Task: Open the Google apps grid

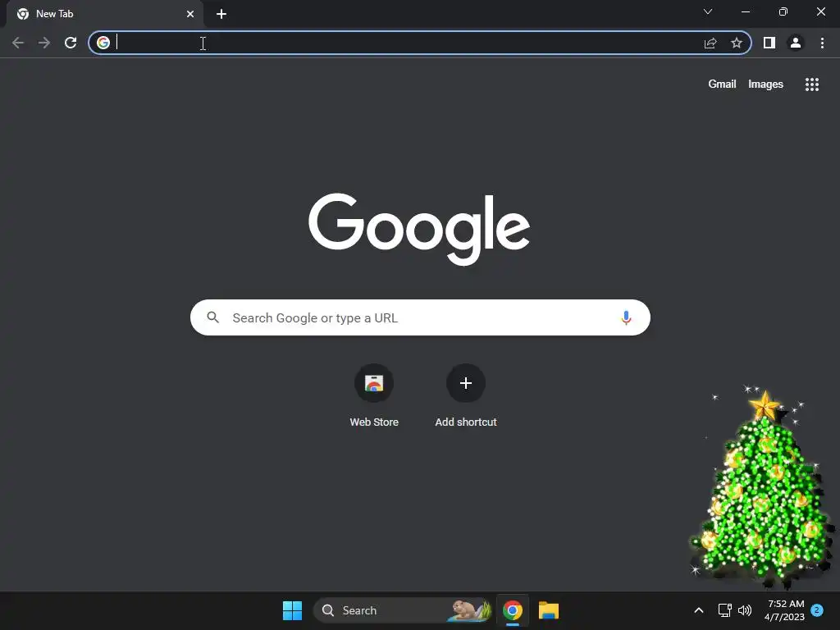Action: point(812,84)
